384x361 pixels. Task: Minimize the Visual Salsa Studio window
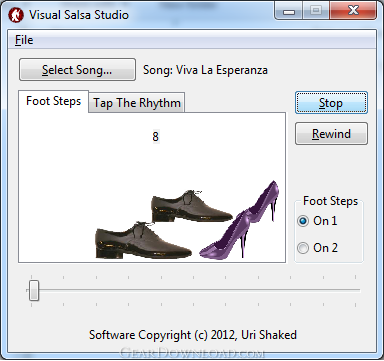tap(289, 11)
